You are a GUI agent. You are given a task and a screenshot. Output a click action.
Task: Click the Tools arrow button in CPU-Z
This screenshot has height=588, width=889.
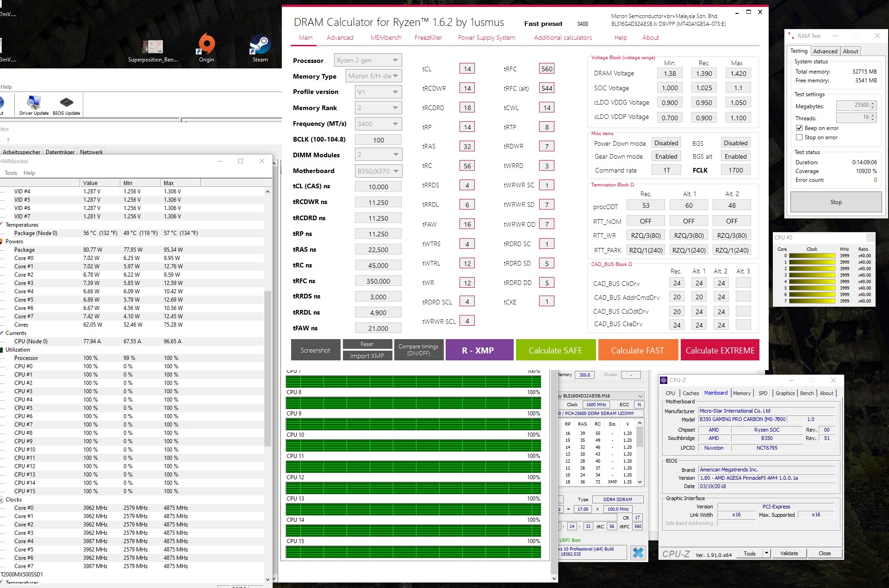click(x=766, y=553)
